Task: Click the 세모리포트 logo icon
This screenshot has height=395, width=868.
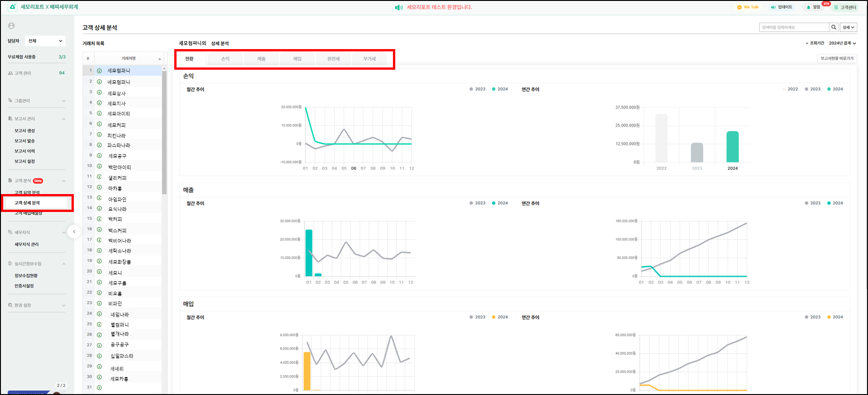Action: 12,7
